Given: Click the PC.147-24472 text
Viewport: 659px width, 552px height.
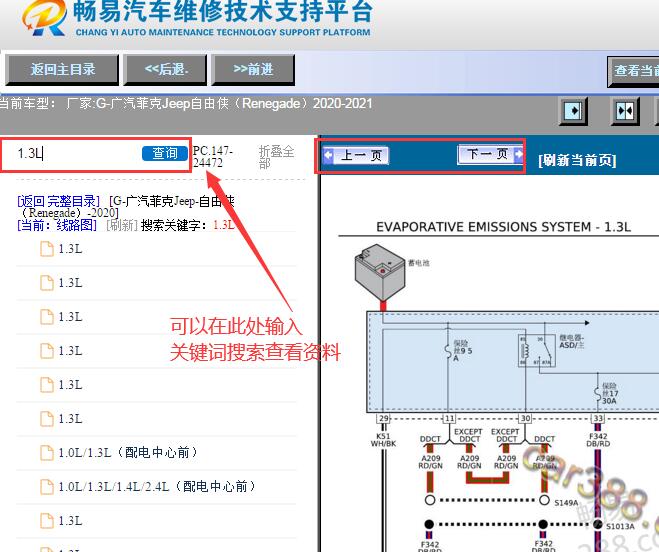Looking at the screenshot, I should (x=213, y=156).
